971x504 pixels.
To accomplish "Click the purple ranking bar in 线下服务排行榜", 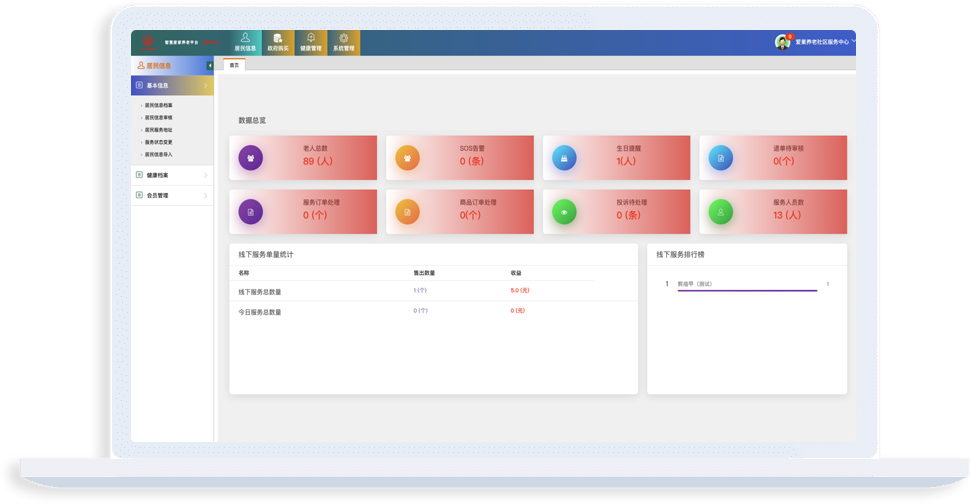I will pos(748,290).
